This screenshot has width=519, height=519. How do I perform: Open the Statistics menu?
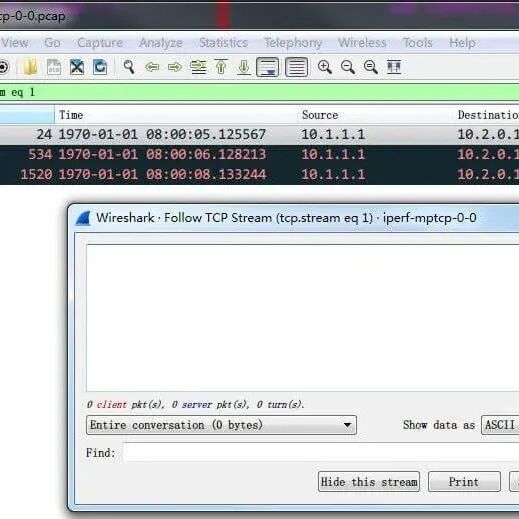(x=223, y=43)
